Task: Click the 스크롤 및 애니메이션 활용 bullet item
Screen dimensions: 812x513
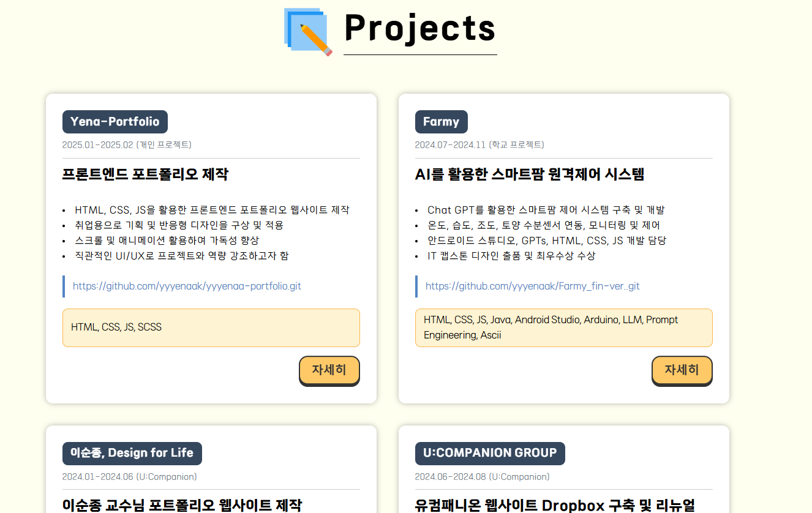Action: point(167,241)
